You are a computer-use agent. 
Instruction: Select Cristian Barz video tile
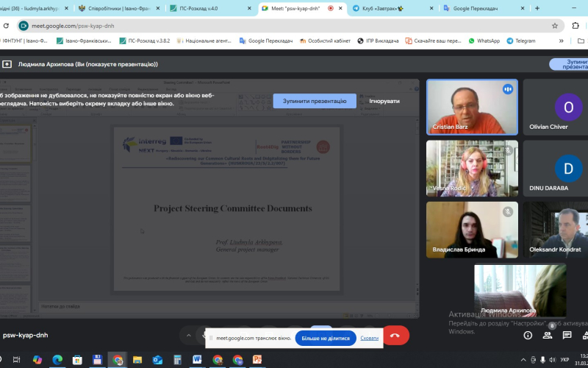point(472,107)
